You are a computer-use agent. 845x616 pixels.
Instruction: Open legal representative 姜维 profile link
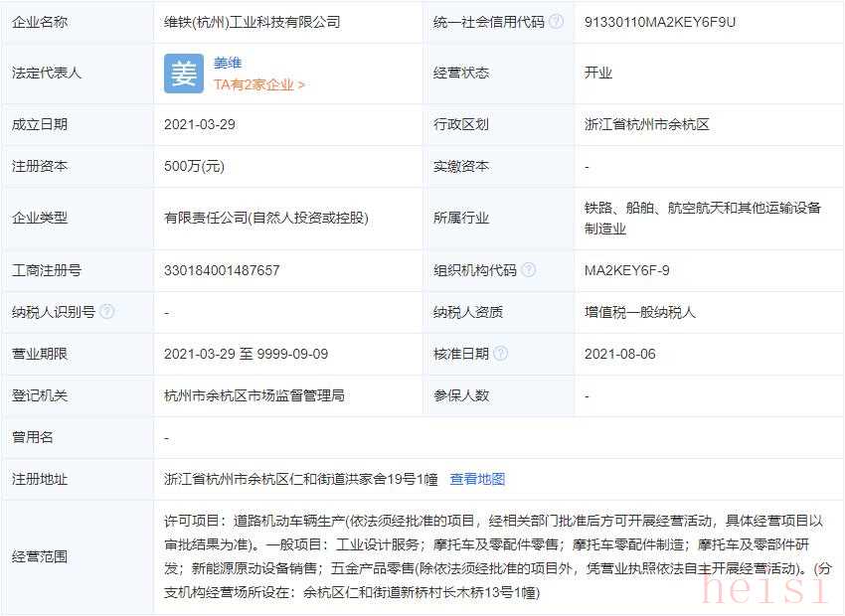pos(228,63)
